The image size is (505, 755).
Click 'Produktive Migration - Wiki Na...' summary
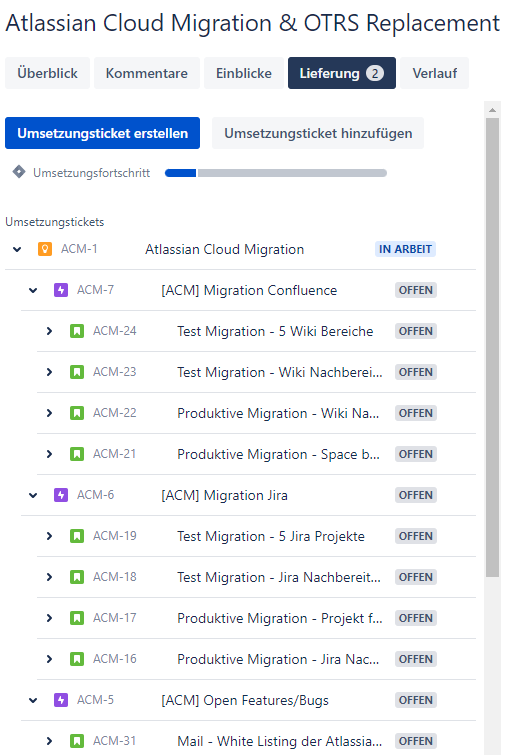(278, 413)
